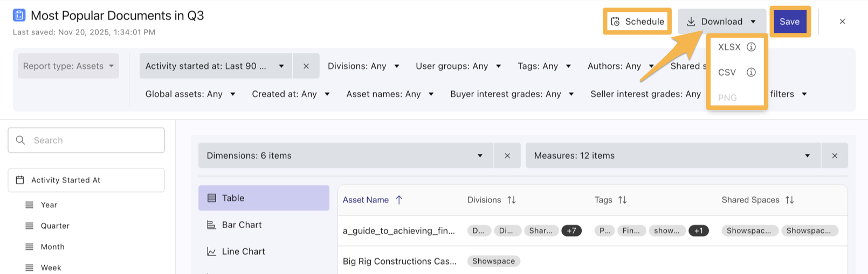This screenshot has height=274, width=868.
Task: Clear the Dimensions selection with X
Action: point(507,156)
